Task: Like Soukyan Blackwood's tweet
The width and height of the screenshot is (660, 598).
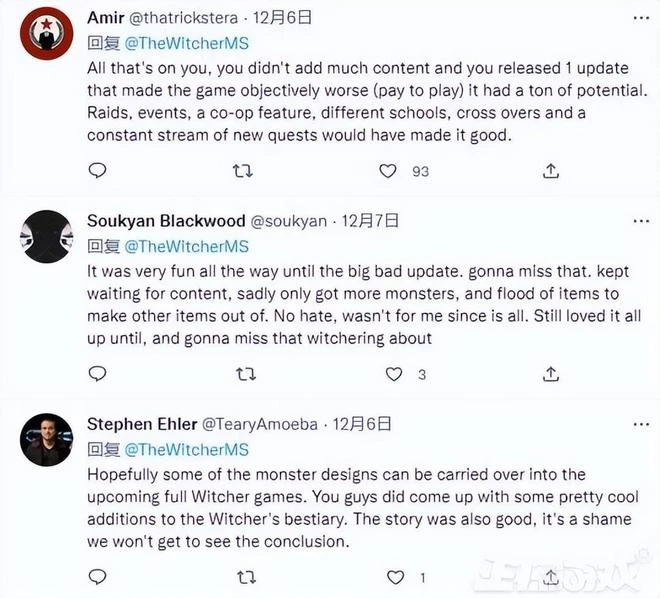Action: (x=394, y=374)
